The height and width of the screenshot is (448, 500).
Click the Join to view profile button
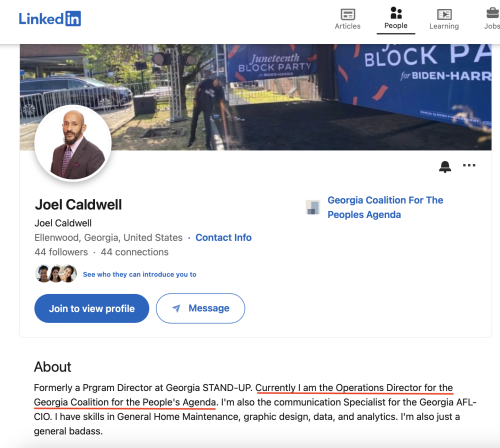(x=92, y=308)
